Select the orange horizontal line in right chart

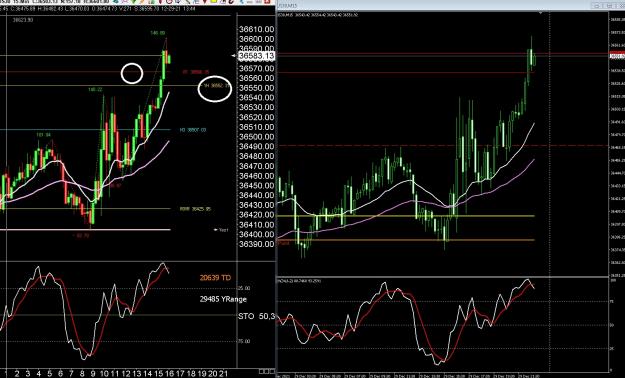[x=406, y=240]
